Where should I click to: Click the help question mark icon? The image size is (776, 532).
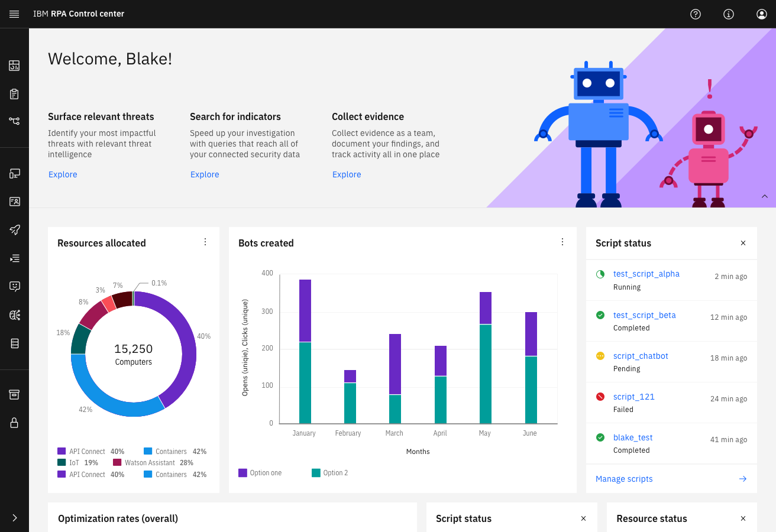tap(696, 14)
